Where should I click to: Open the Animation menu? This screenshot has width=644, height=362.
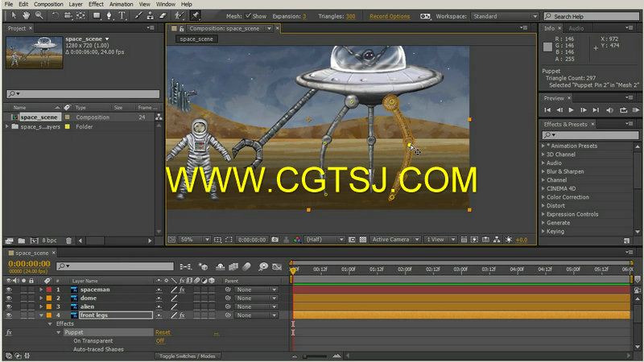point(122,4)
